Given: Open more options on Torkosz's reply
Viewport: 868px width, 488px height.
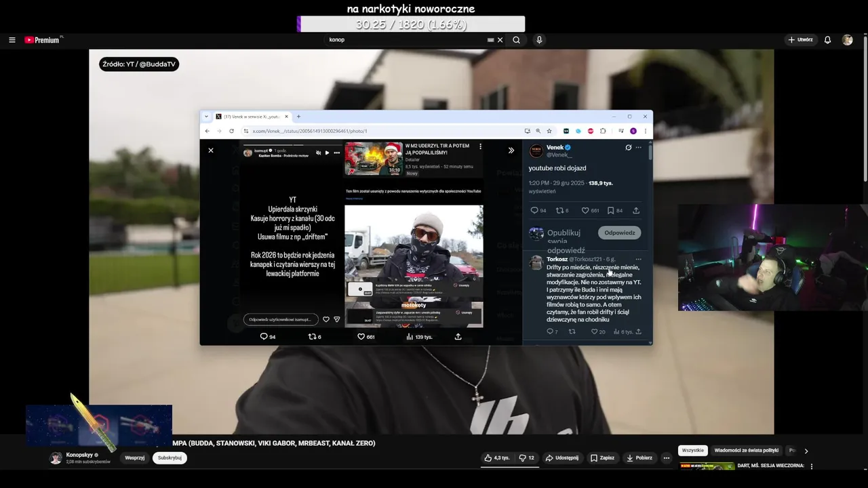Looking at the screenshot, I should tap(638, 259).
